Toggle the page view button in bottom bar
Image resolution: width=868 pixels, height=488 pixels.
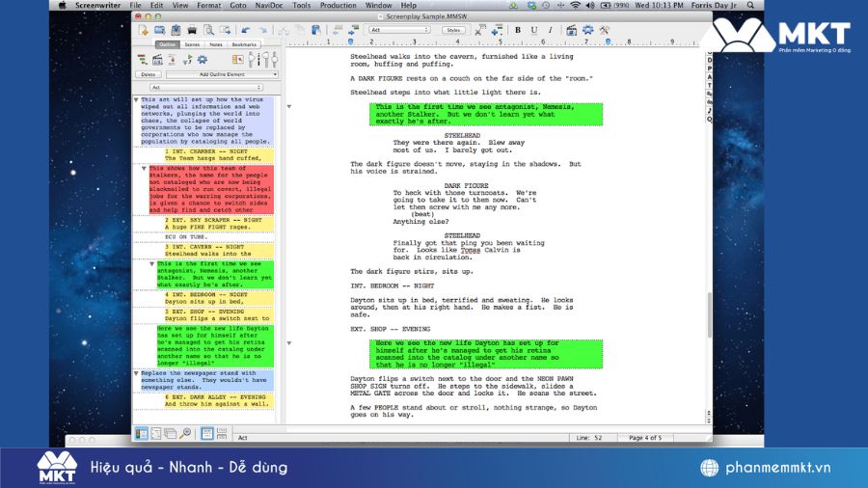point(207,433)
